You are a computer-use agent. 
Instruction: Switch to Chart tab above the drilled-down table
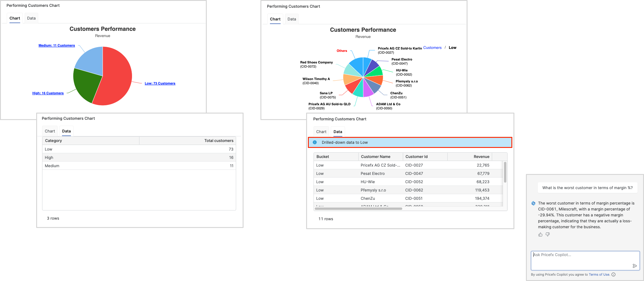point(321,132)
